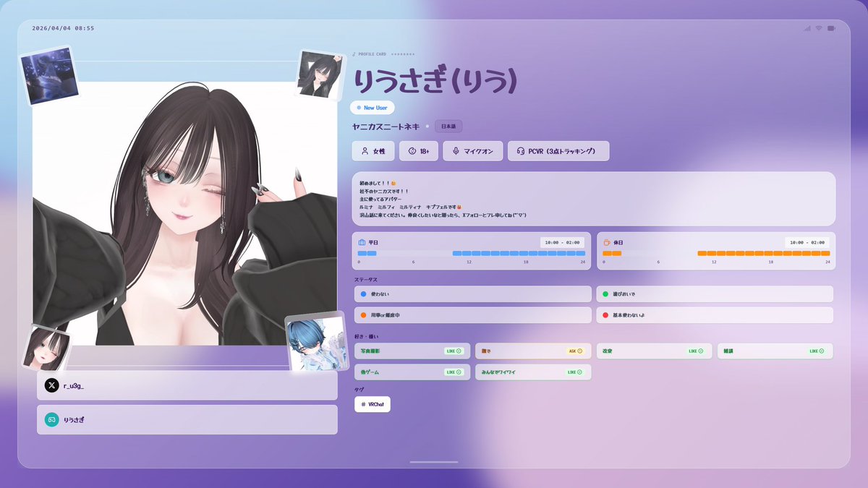Click the 主に使ってるアバター bio line
Image resolution: width=868 pixels, height=488 pixels.
click(380, 200)
